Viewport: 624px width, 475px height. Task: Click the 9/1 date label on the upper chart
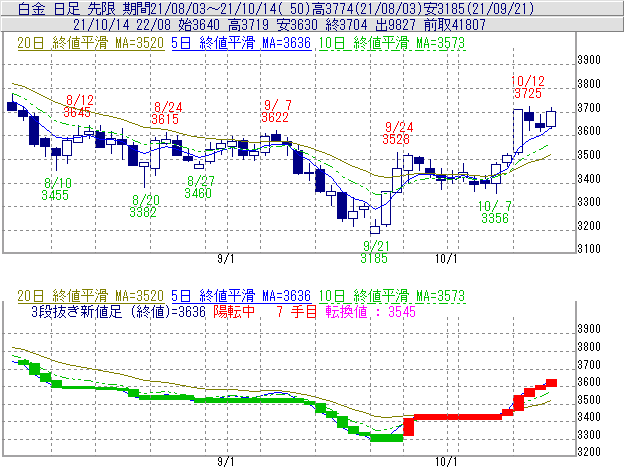226,259
